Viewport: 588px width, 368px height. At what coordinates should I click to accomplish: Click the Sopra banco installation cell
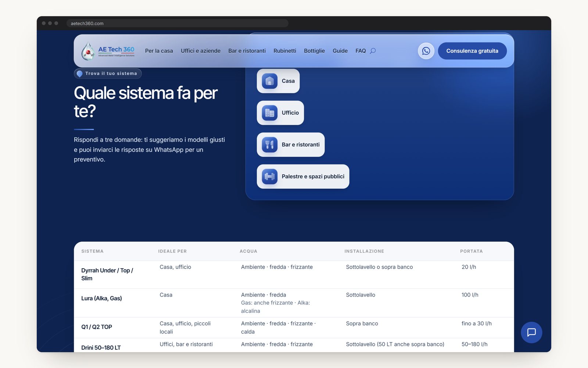tap(362, 323)
